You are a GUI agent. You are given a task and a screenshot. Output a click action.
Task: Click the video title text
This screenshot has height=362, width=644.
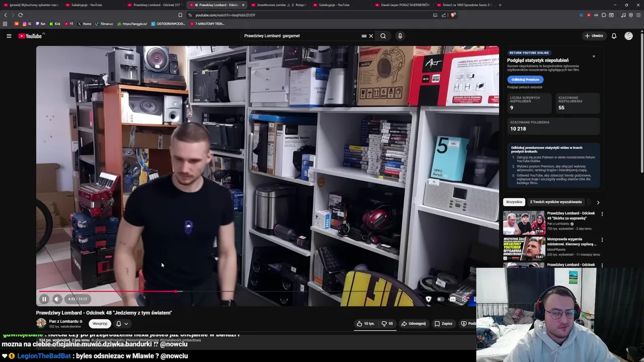104,313
